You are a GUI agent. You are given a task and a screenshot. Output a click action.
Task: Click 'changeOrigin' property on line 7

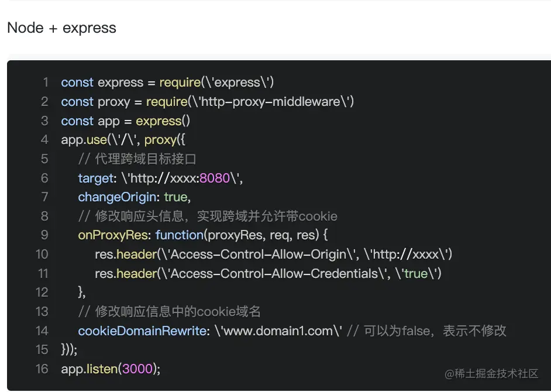(x=117, y=197)
